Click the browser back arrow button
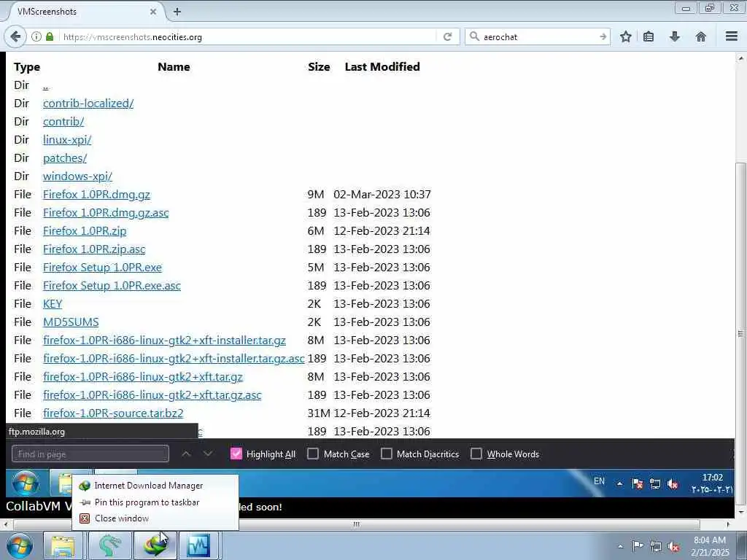The image size is (747, 560). tap(15, 36)
